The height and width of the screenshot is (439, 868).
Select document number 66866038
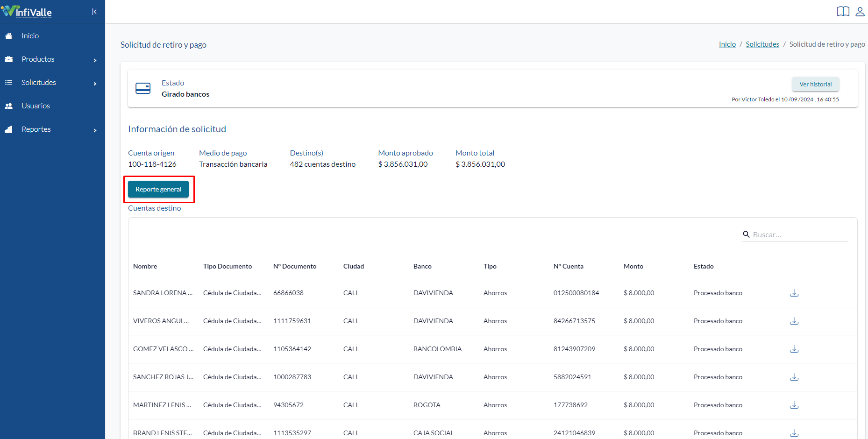pos(288,293)
